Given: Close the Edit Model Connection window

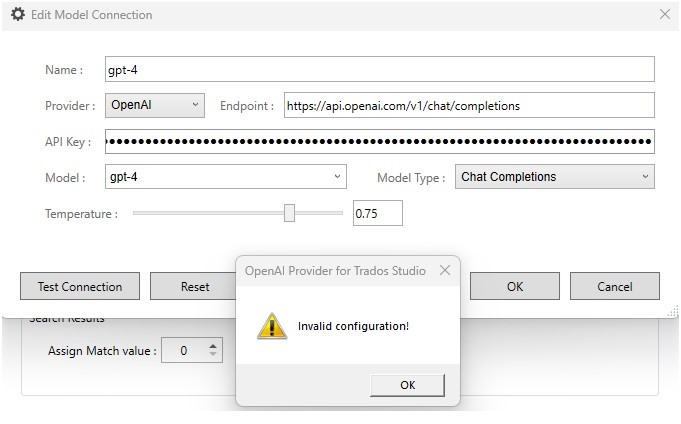Looking at the screenshot, I should (665, 15).
